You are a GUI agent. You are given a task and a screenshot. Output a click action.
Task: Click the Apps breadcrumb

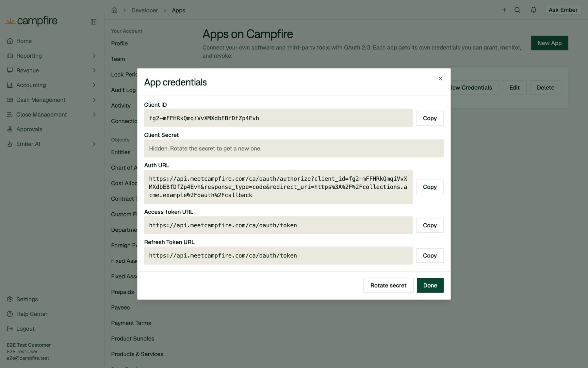tap(178, 10)
